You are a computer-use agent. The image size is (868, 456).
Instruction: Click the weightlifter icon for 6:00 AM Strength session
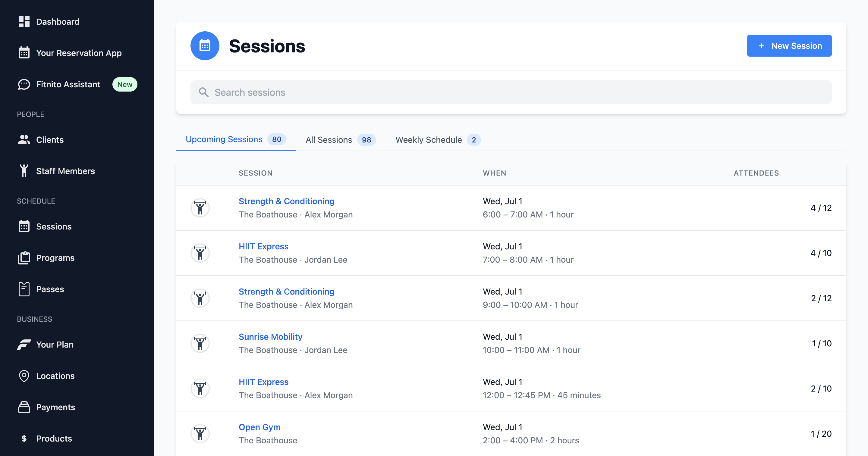coord(200,208)
